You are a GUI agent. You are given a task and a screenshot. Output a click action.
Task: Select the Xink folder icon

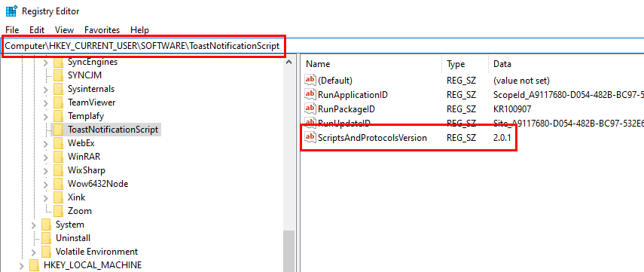pyautogui.click(x=58, y=197)
